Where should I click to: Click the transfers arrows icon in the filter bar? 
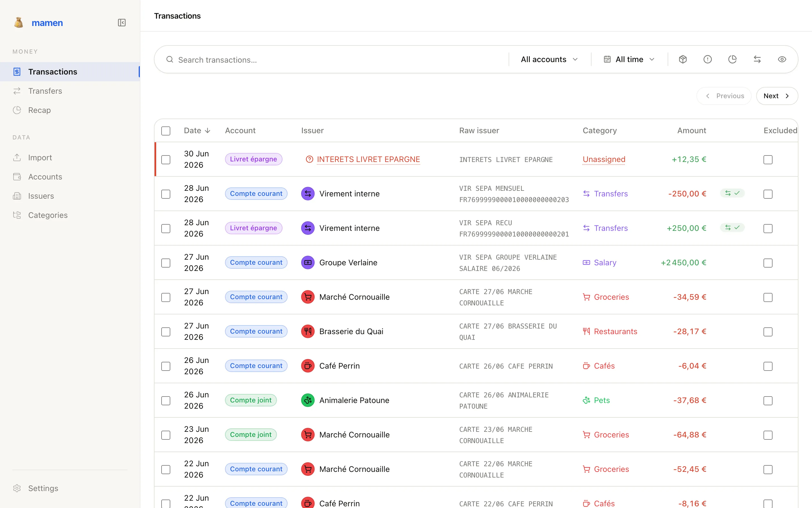pyautogui.click(x=757, y=60)
